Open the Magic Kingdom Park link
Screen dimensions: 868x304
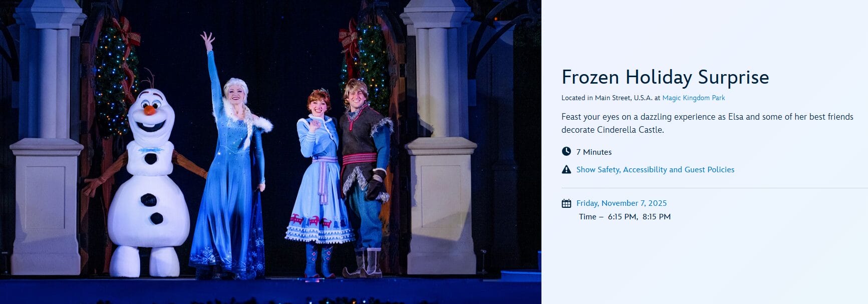click(x=693, y=98)
